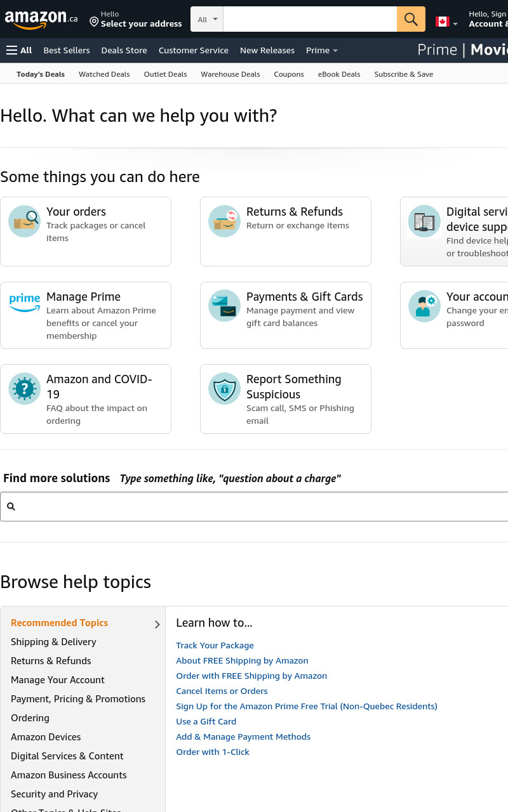The height and width of the screenshot is (812, 508).
Task: Click the Canadian flag icon
Action: [443, 22]
